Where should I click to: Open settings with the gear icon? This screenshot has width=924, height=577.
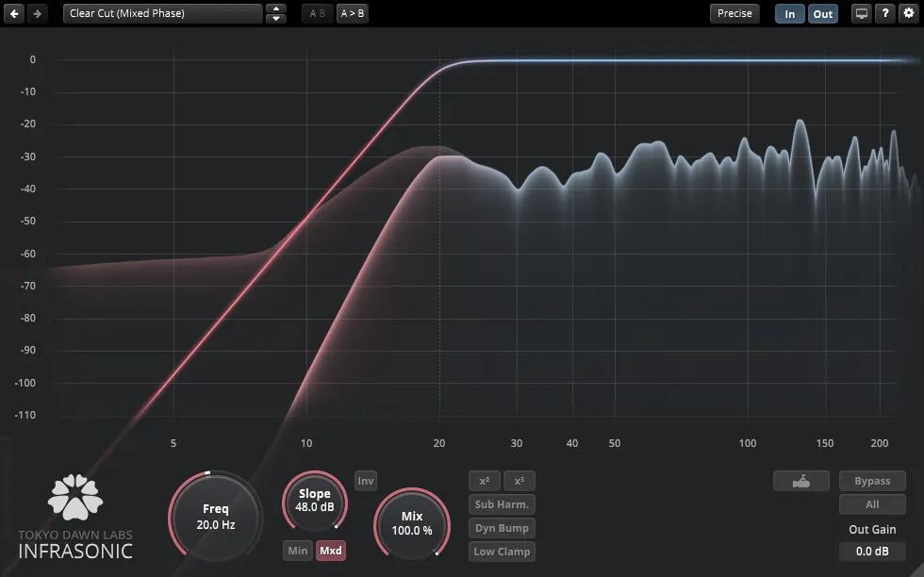(x=909, y=13)
